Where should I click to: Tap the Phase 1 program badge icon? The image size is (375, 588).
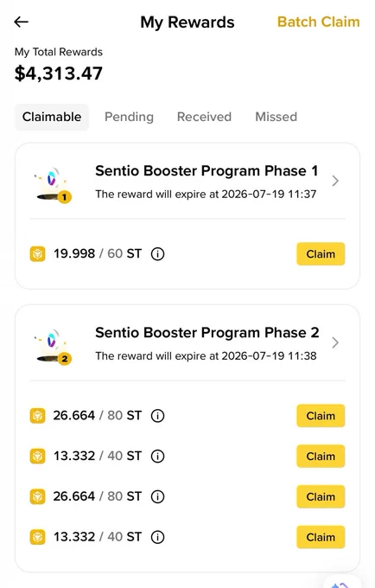53,184
